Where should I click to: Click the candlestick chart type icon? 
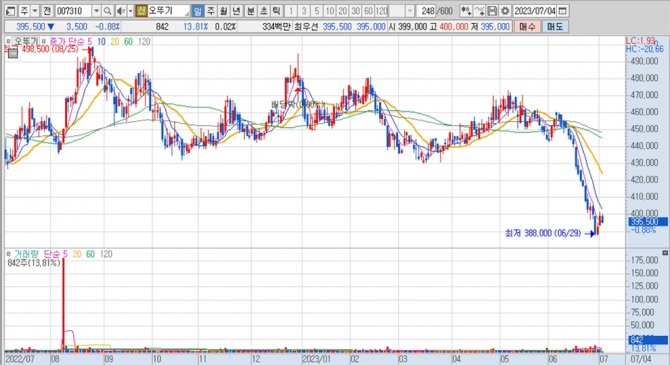point(466,11)
